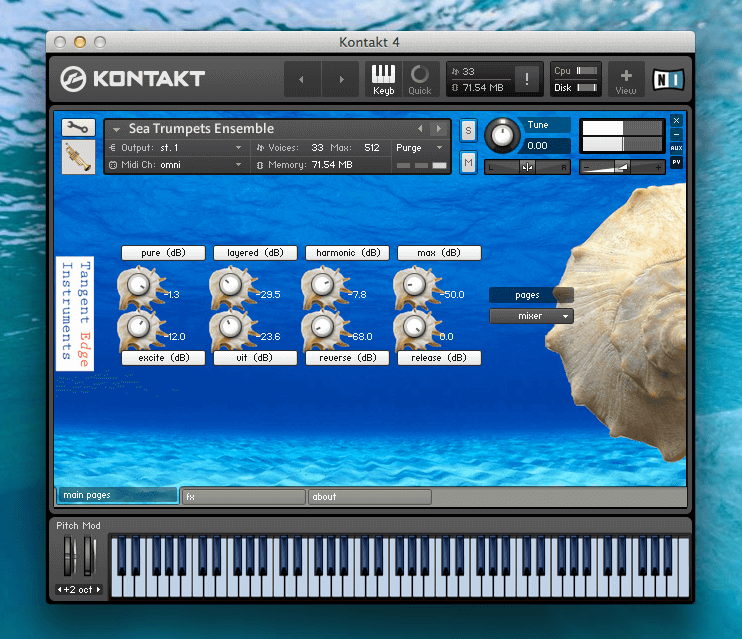The width and height of the screenshot is (742, 639).
Task: Click the max (dB) label button
Action: (x=439, y=253)
